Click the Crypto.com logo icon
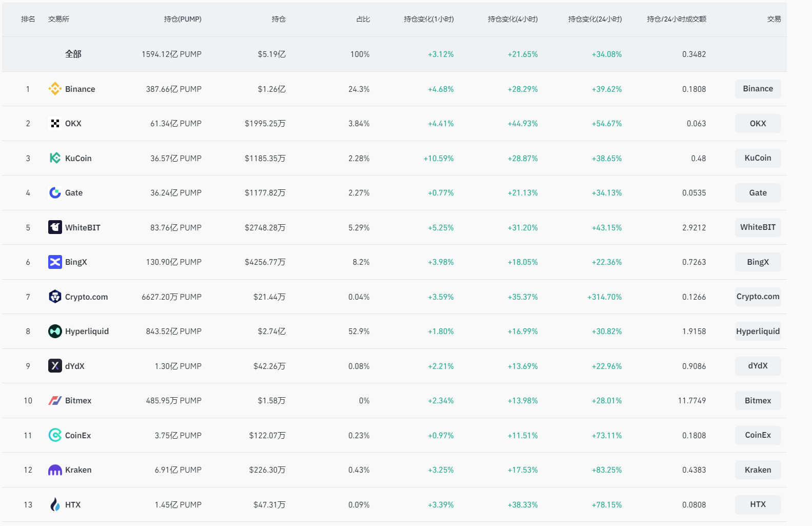 point(55,297)
